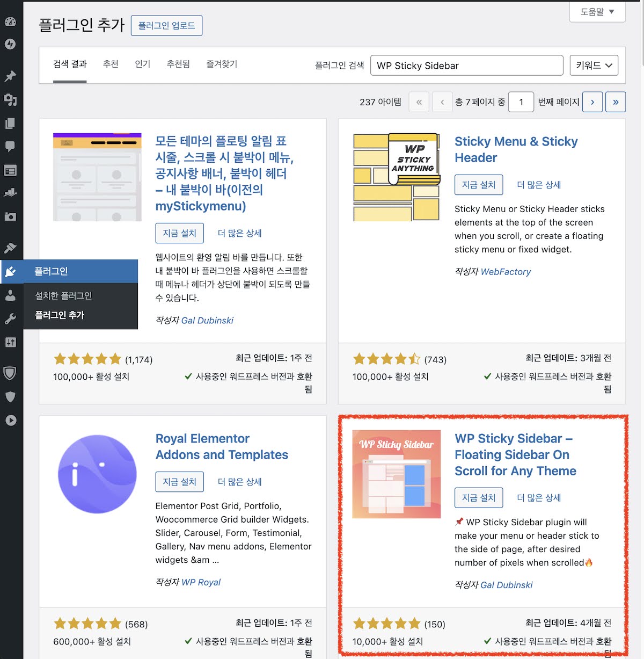Viewport: 644px width, 659px height.
Task: Open 더 많은 상세 for Royal Elementor Addons
Action: [x=239, y=482]
